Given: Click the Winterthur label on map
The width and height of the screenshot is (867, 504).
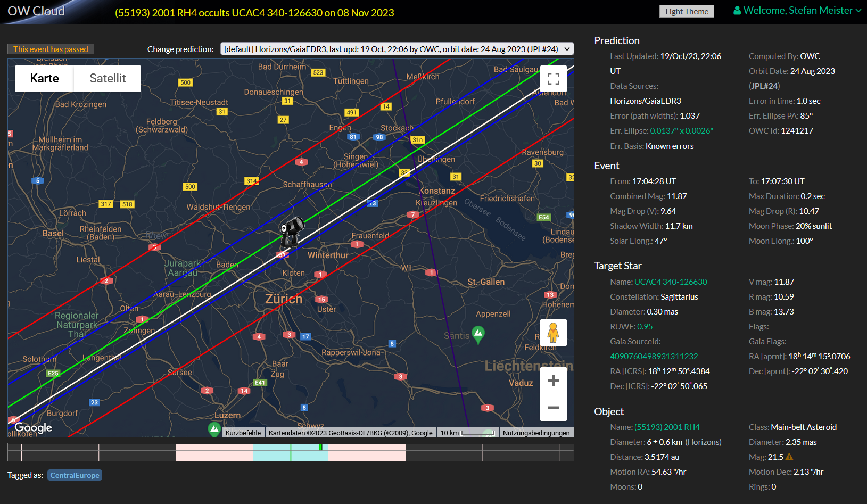Looking at the screenshot, I should (x=328, y=255).
